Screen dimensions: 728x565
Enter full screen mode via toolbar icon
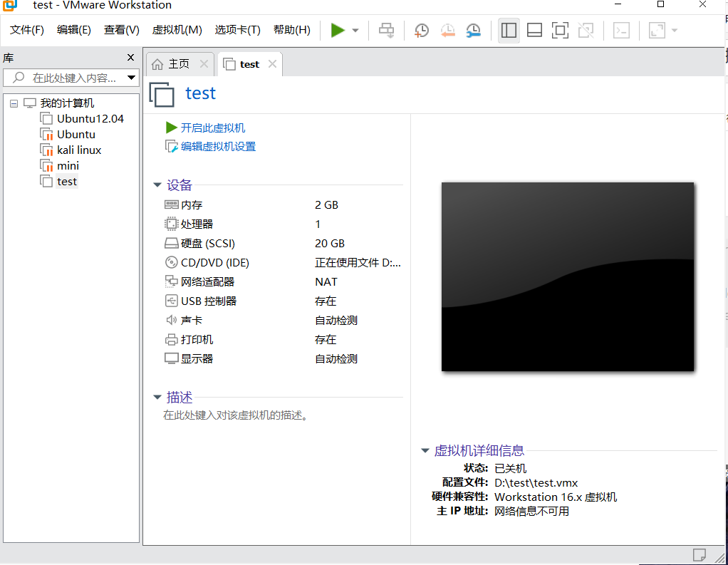[560, 30]
